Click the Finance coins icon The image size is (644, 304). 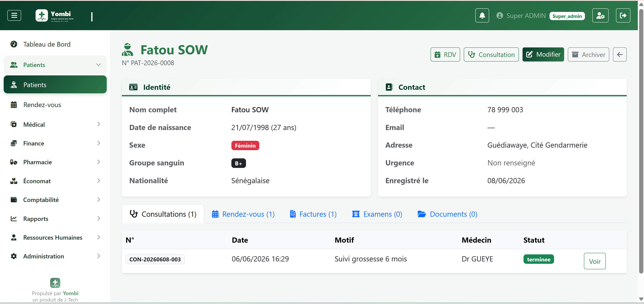pyautogui.click(x=14, y=143)
